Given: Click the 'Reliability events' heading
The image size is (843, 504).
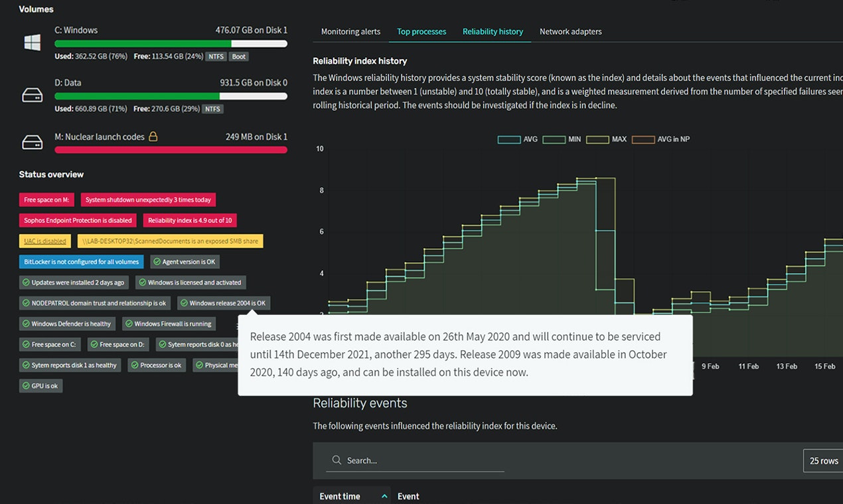Looking at the screenshot, I should [360, 403].
